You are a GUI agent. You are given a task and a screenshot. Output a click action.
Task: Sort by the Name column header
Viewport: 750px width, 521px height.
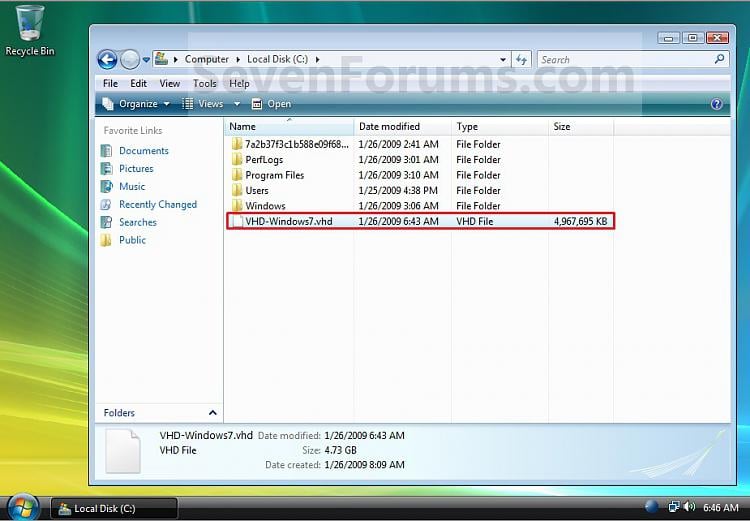pyautogui.click(x=289, y=127)
